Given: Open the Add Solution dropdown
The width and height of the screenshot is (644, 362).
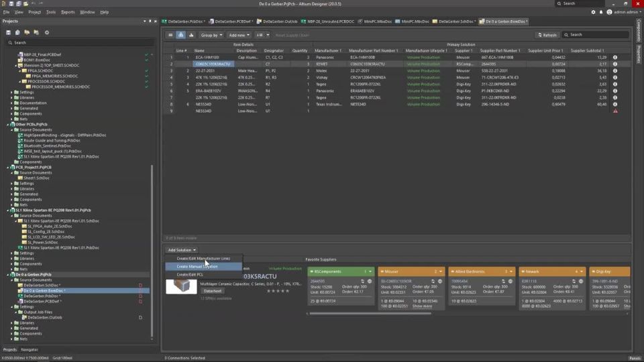Looking at the screenshot, I should point(182,250).
